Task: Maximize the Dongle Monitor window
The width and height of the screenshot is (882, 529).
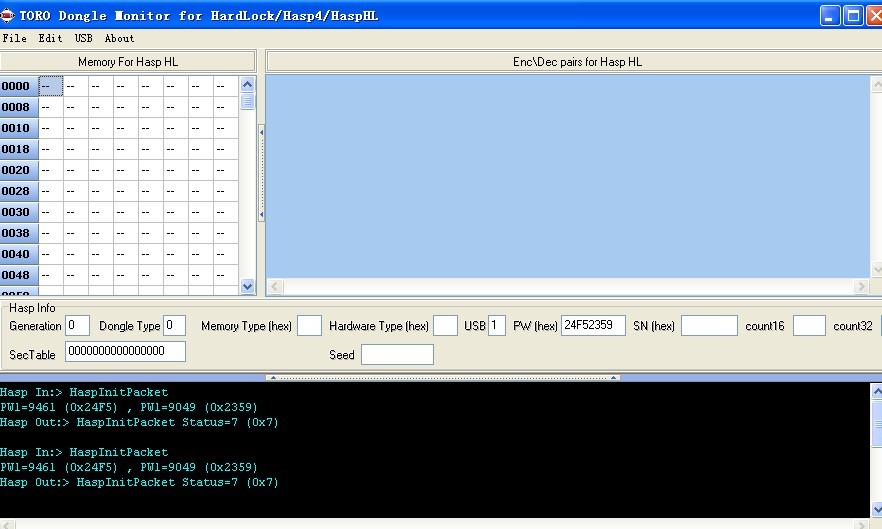Action: coord(853,16)
